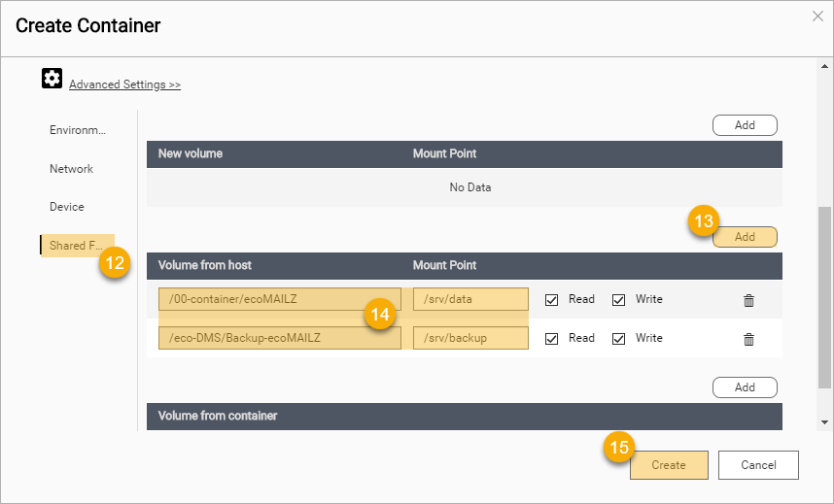Click the 'New volume' column header

click(191, 153)
